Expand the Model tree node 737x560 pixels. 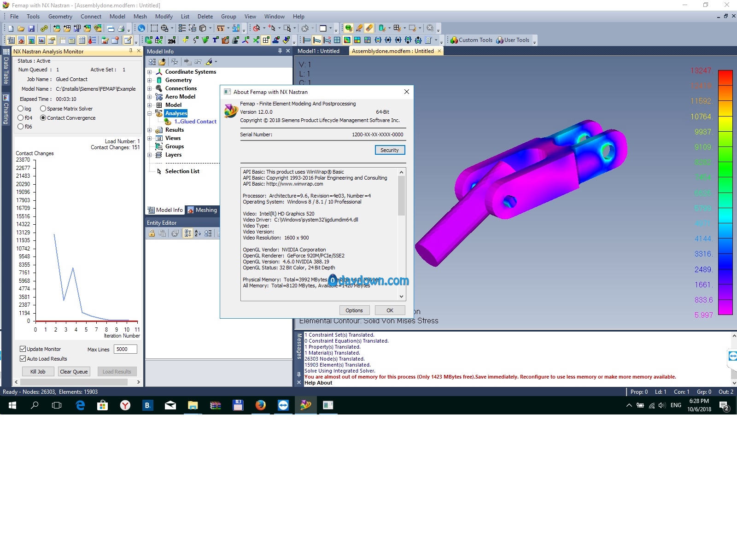point(149,105)
